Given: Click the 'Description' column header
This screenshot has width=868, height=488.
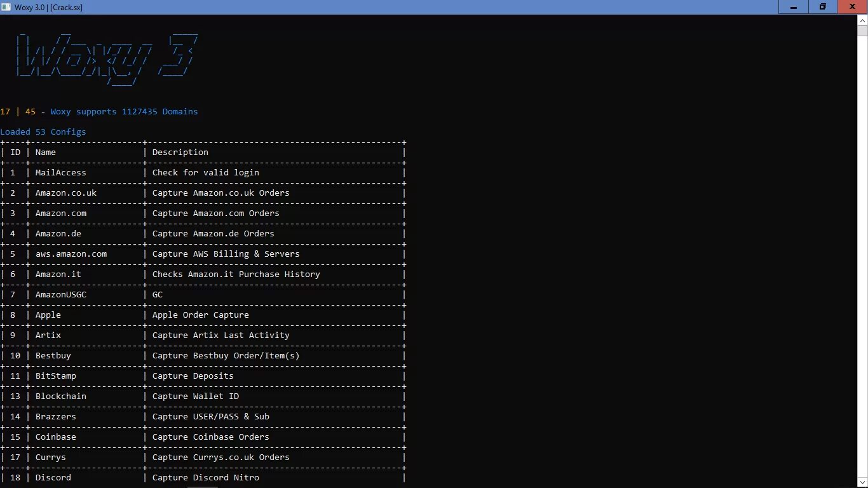Looking at the screenshot, I should (180, 152).
